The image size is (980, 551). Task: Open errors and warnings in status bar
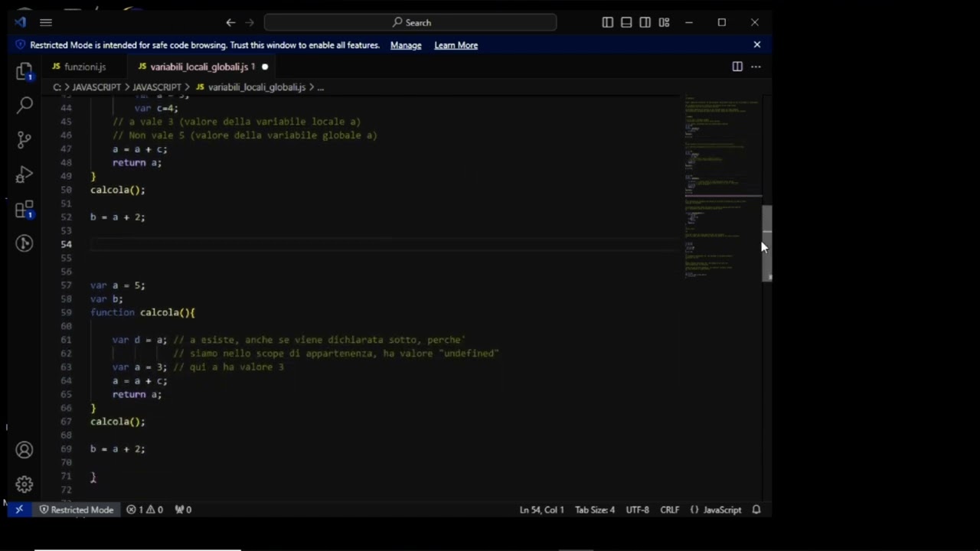(x=145, y=510)
